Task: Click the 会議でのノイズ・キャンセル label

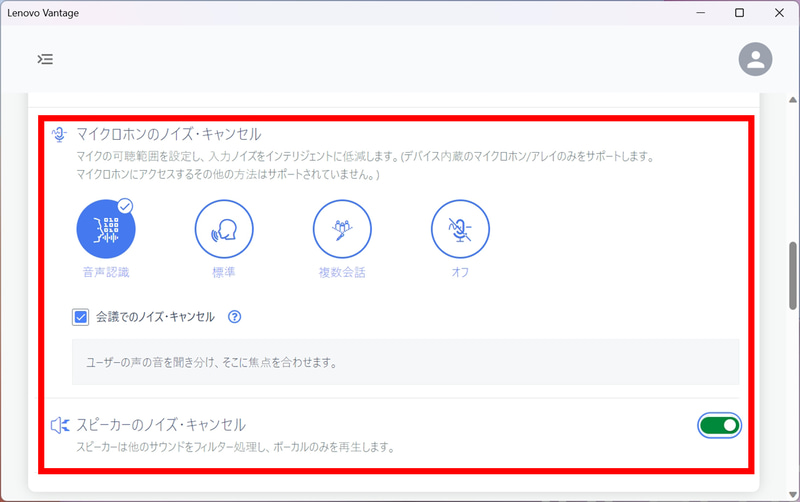Action: pyautogui.click(x=155, y=317)
